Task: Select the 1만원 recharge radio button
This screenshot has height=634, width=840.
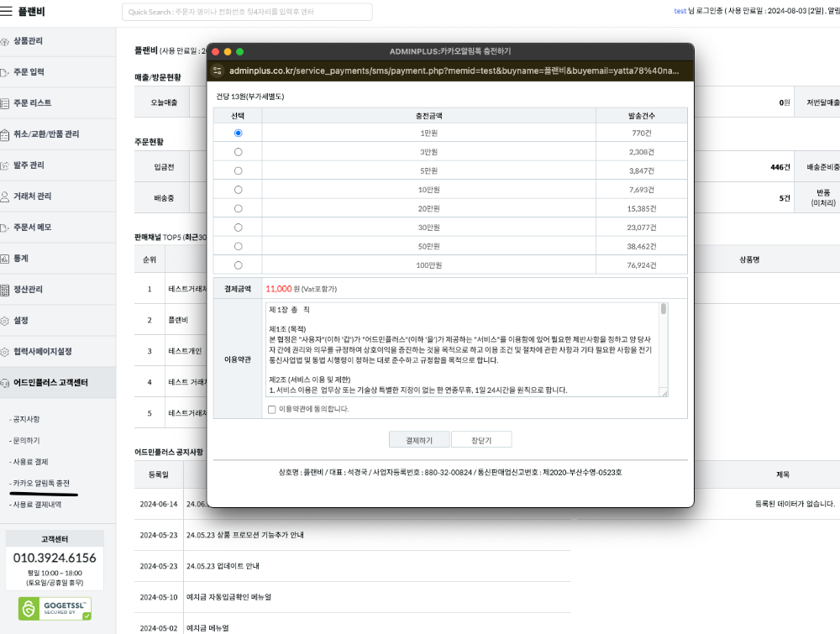Action: 239,133
